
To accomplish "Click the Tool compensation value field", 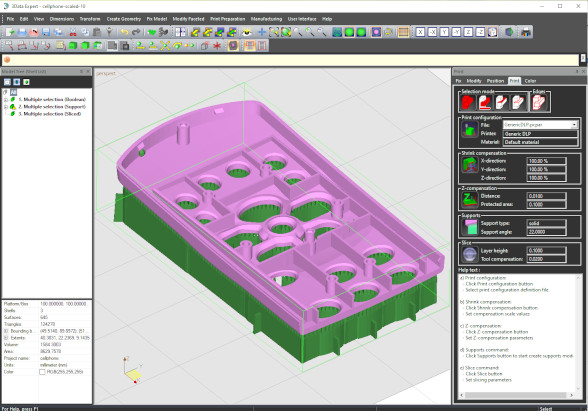I will (546, 259).
